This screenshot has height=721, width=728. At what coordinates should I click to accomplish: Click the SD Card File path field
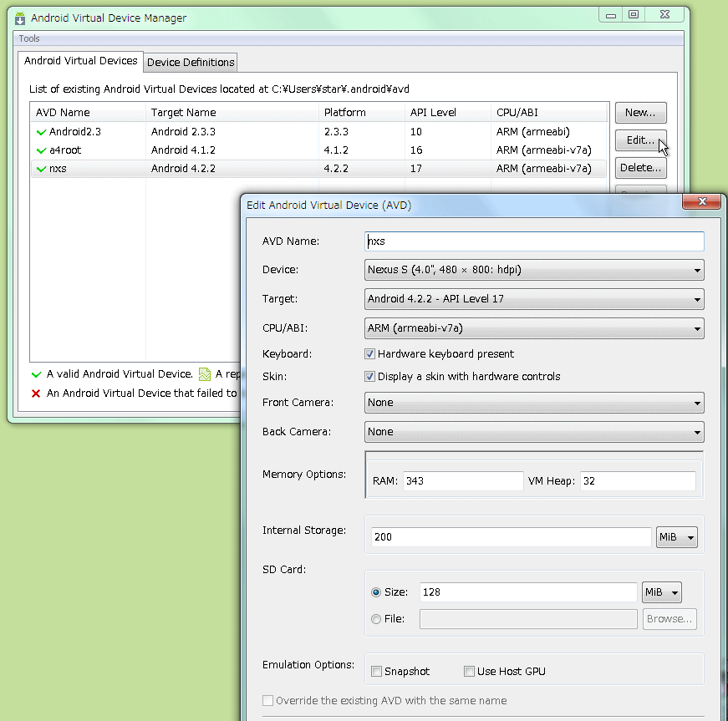[x=528, y=619]
